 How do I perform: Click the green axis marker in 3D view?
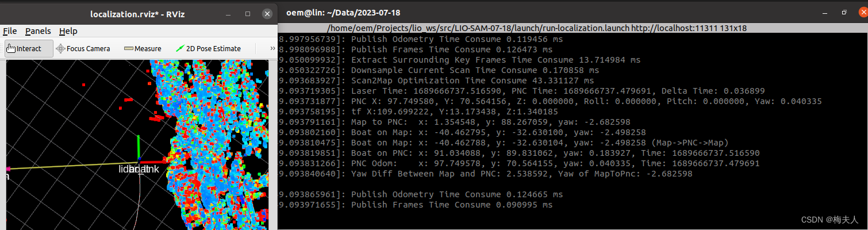[x=138, y=148]
